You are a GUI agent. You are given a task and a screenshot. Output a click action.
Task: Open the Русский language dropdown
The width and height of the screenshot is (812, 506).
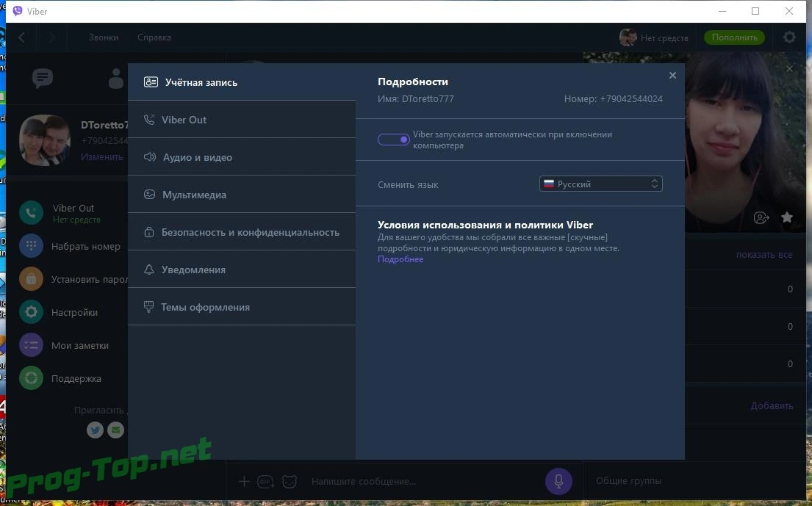600,184
